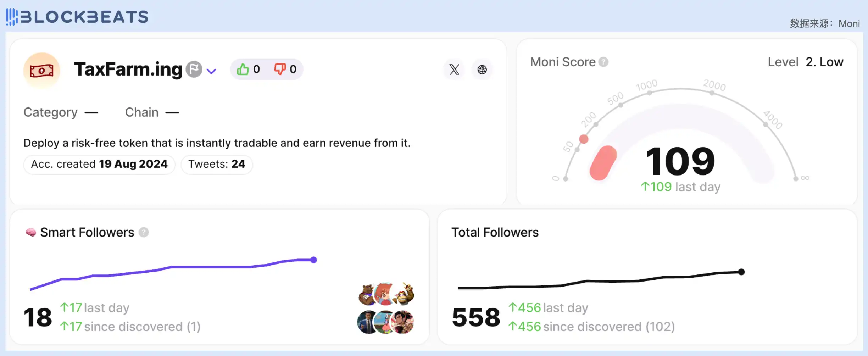
Task: Click the bear smart follower avatar
Action: 366,294
